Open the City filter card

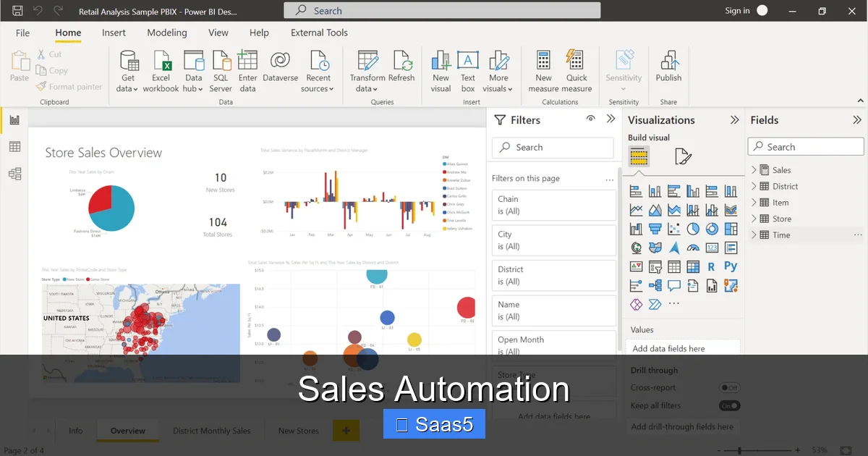coord(554,240)
